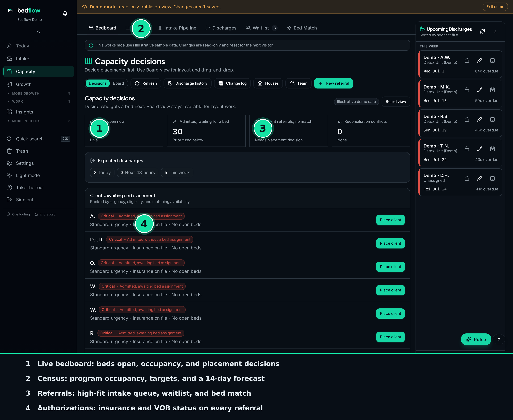Viewport: 513px width, 420px height.
Task: Place client D.·.D.
Action: (390, 243)
